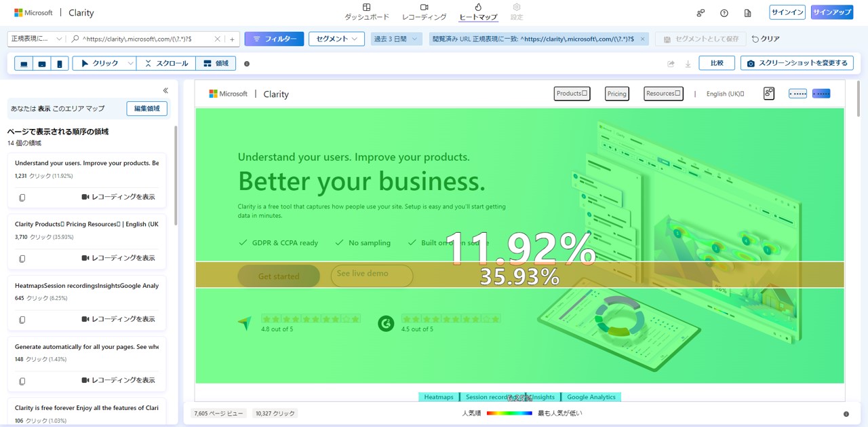The width and height of the screenshot is (868, 427).
Task: Go to ダッシュボード tab
Action: 367,12
